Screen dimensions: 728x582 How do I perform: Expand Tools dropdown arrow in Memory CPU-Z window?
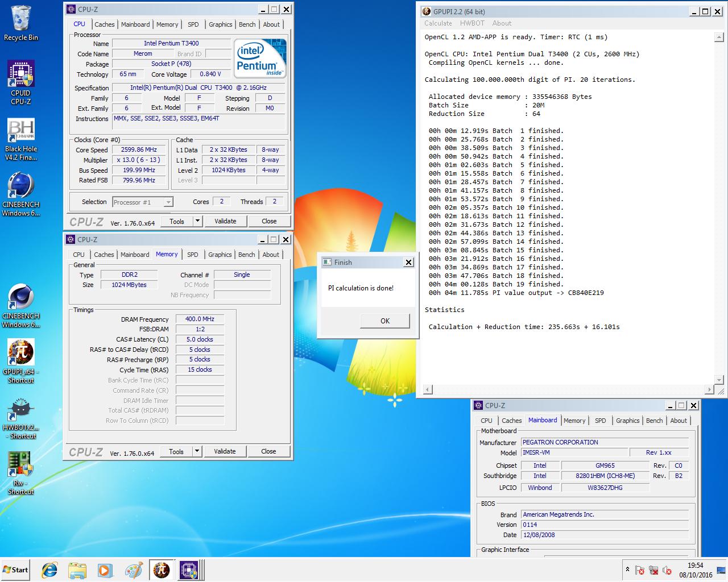point(197,451)
